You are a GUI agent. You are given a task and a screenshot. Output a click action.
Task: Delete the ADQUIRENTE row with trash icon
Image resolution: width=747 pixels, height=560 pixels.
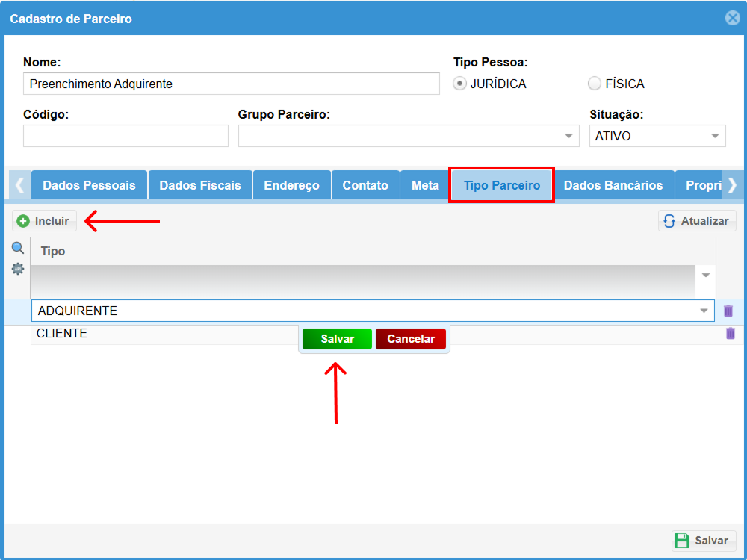pos(728,311)
